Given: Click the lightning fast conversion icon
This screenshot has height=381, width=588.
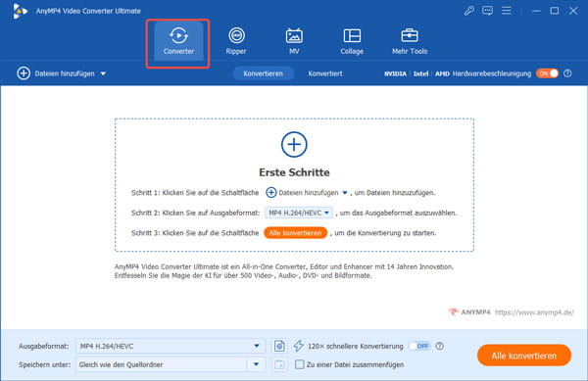Looking at the screenshot, I should click(299, 346).
